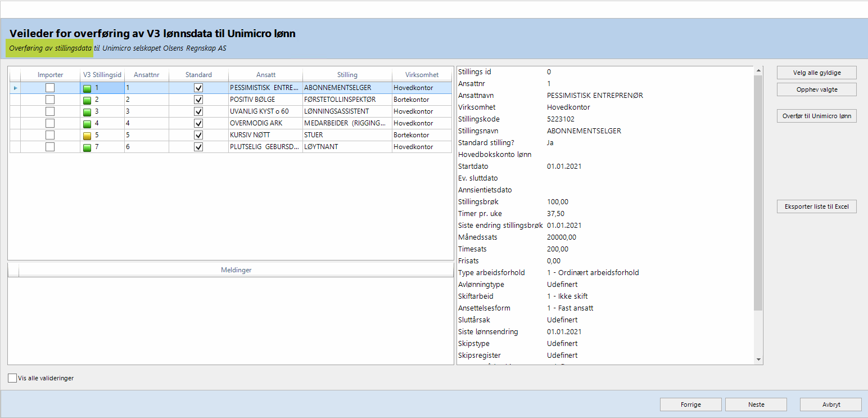Sort by Virksomhet column header
The height and width of the screenshot is (418, 868).
point(422,75)
